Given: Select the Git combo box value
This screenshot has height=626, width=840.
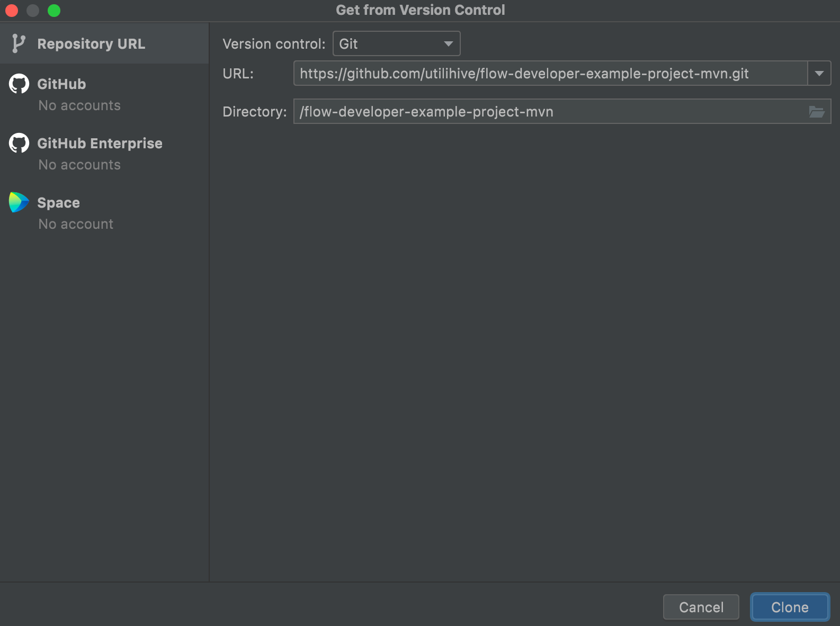Looking at the screenshot, I should pyautogui.click(x=386, y=44).
